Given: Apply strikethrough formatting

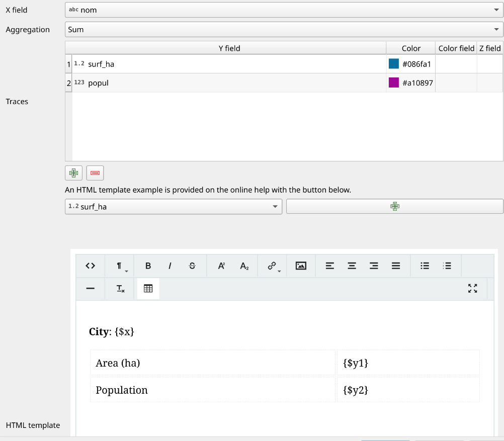Looking at the screenshot, I should 192,266.
